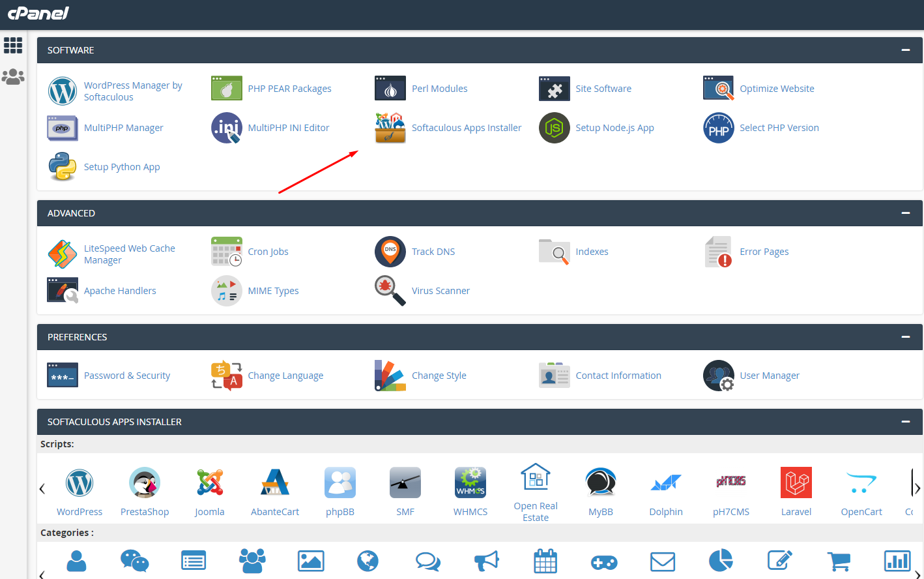This screenshot has height=579, width=924.
Task: Open the Virus Scanner icon
Action: [x=390, y=291]
